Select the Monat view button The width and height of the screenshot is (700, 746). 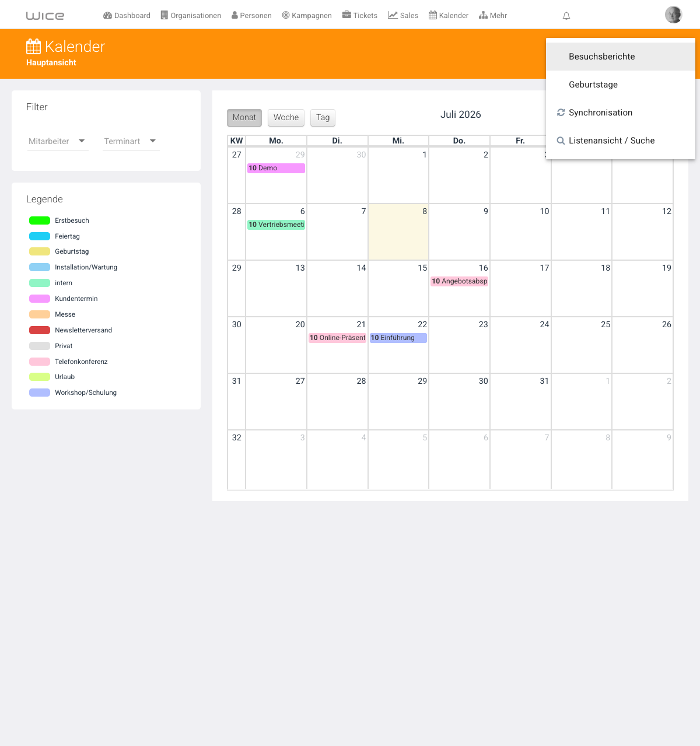(x=244, y=117)
